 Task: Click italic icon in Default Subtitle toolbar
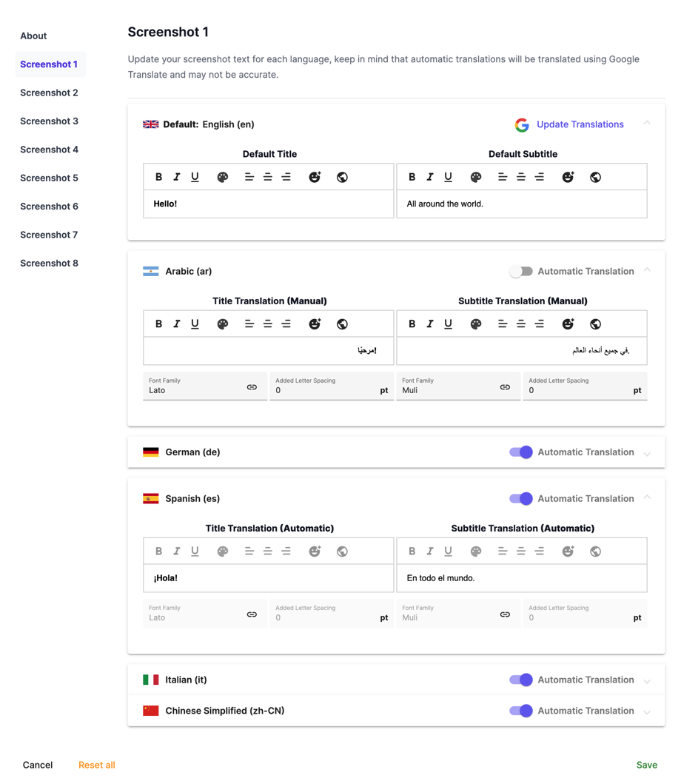(x=430, y=177)
